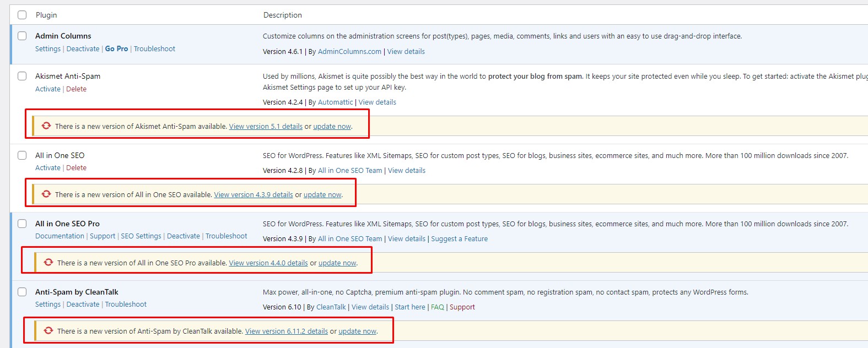Open Admin Columns Troubleshoot
The image size is (868, 348).
[x=154, y=48]
